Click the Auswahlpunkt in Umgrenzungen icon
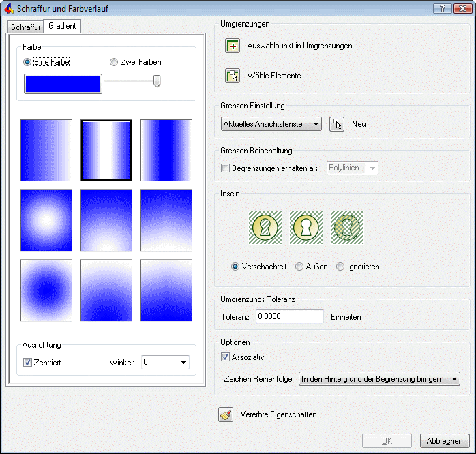 pos(233,46)
